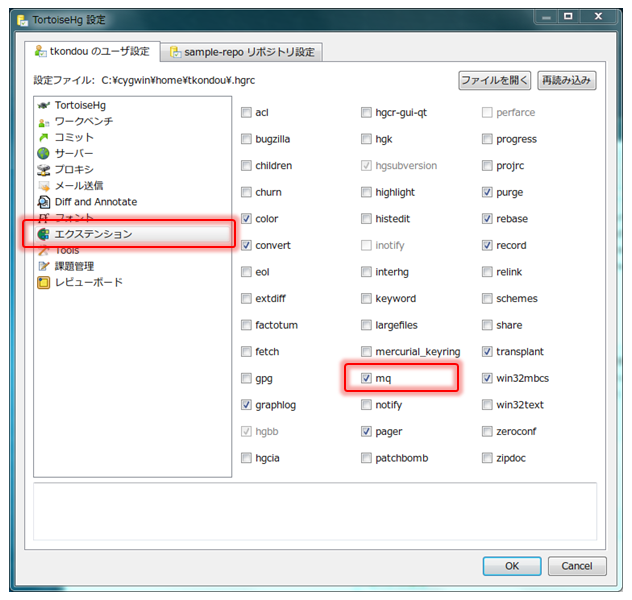The width and height of the screenshot is (632, 600).
Task: Click the ワークベンチ icon in the settings list
Action: click(44, 122)
